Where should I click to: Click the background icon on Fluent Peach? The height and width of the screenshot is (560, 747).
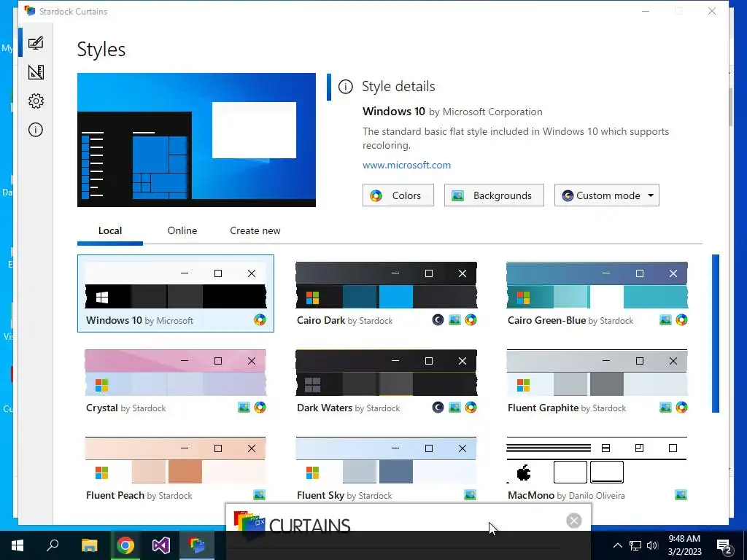259,495
